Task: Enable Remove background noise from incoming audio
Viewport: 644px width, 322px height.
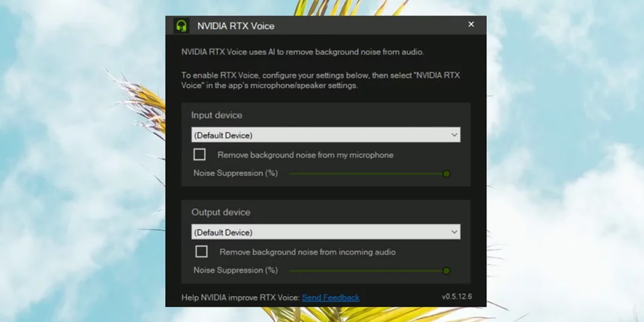Action: pos(201,252)
